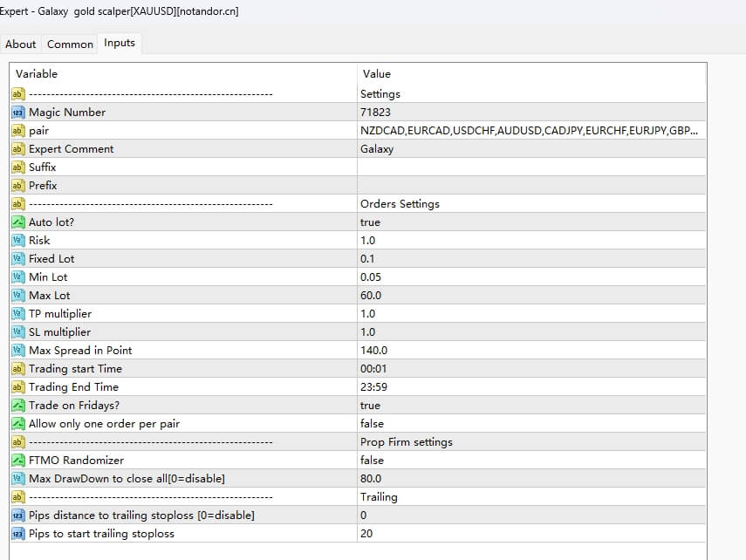This screenshot has height=560, width=746.
Task: Switch to the About tab
Action: click(x=21, y=44)
